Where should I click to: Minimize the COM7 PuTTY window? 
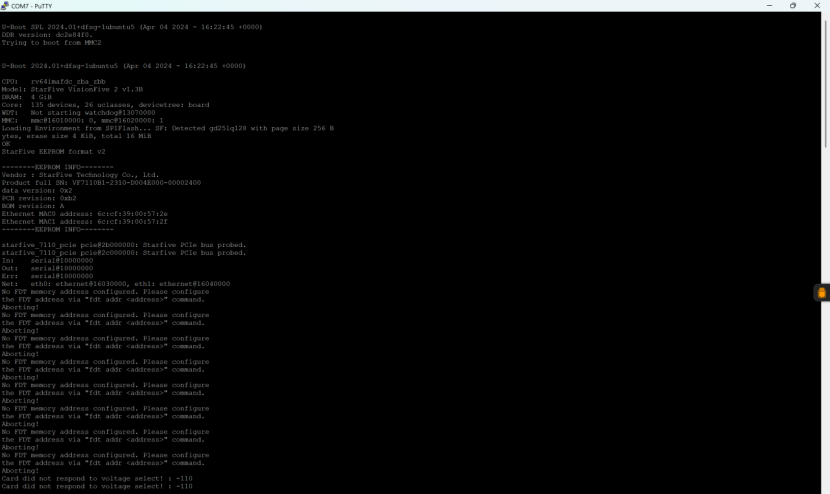tap(769, 5)
